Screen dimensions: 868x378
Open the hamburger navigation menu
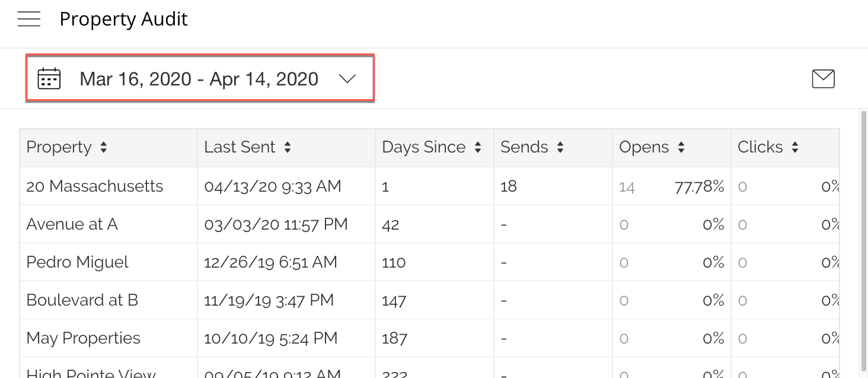point(29,20)
